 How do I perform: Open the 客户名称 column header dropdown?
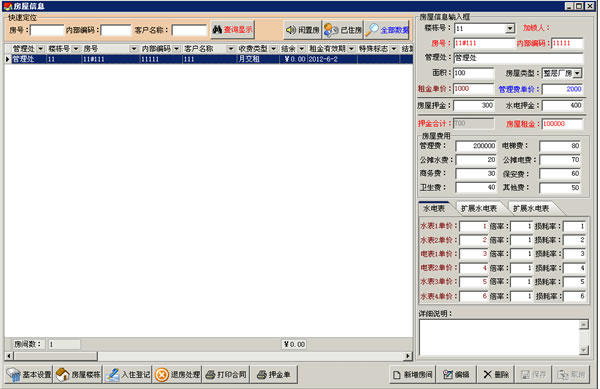click(230, 49)
